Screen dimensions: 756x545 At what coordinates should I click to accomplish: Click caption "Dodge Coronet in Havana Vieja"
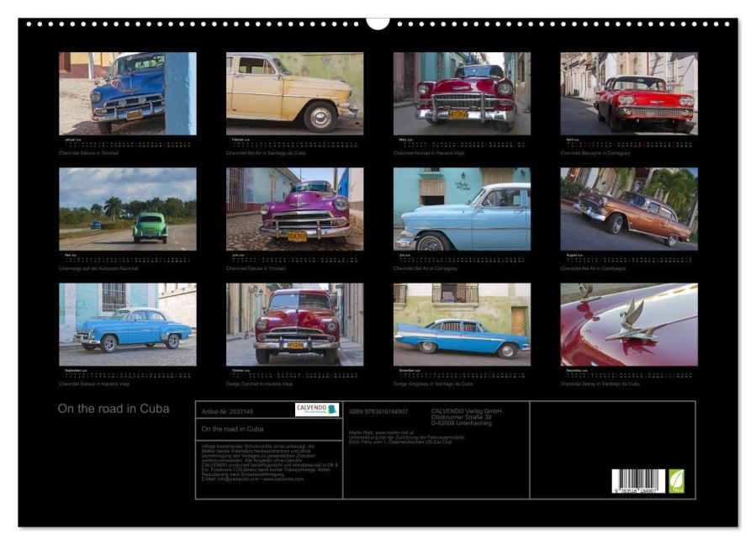point(259,384)
